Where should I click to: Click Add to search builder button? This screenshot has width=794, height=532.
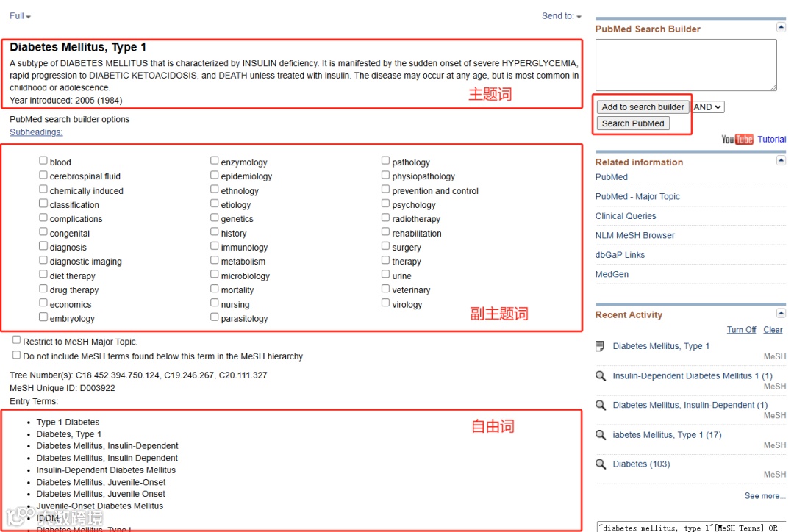point(643,107)
